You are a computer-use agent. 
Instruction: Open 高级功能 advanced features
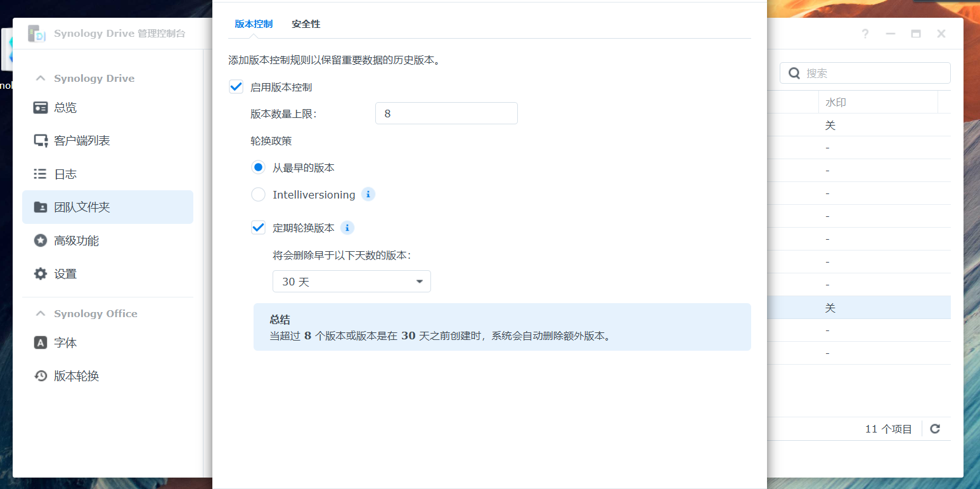(x=108, y=240)
